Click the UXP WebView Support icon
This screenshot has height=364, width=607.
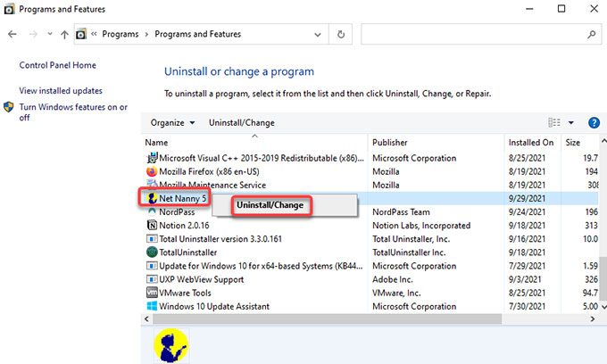pos(152,279)
